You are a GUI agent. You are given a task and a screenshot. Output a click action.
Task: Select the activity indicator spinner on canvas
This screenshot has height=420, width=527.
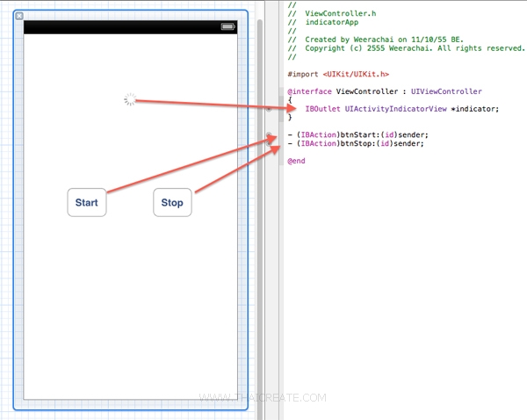point(130,99)
